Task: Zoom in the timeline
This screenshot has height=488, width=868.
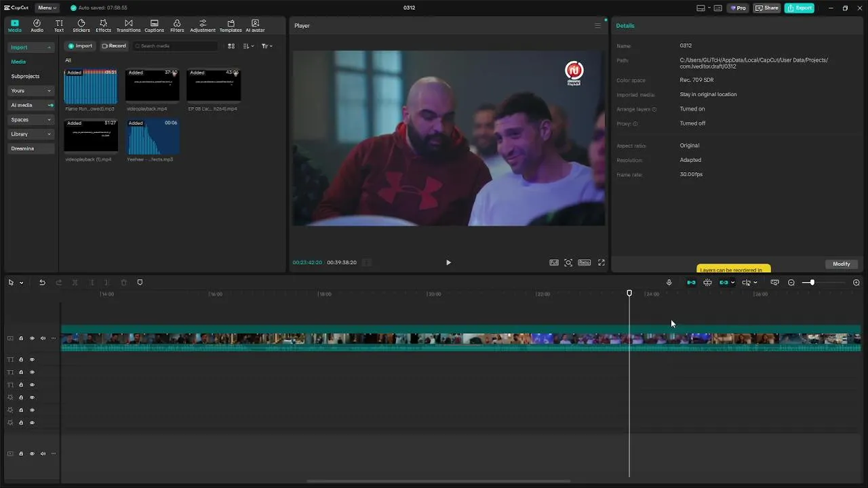Action: (856, 283)
